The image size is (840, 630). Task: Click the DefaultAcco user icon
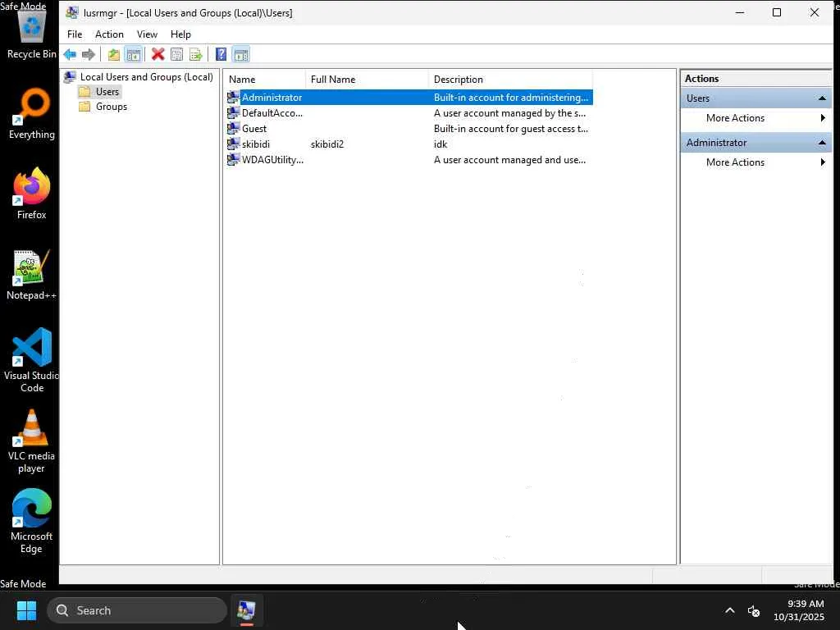pos(233,112)
